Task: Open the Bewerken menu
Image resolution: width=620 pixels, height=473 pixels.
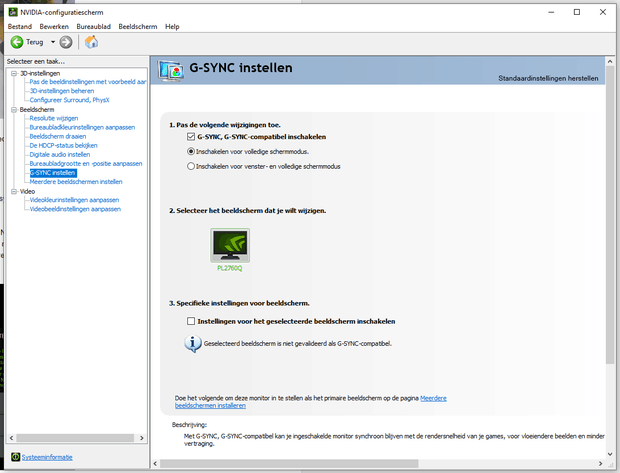Action: [54, 26]
